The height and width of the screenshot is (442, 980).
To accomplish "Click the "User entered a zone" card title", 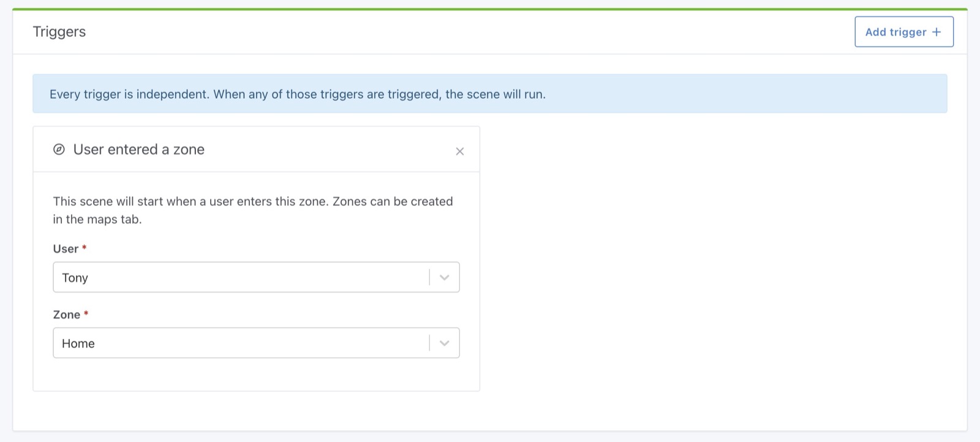I will coord(138,150).
